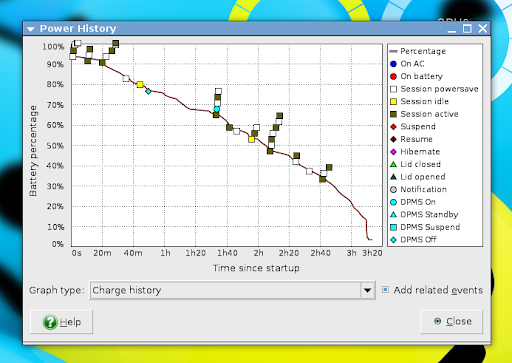Click the DPMS Off cyan diamond legend icon

pos(393,240)
